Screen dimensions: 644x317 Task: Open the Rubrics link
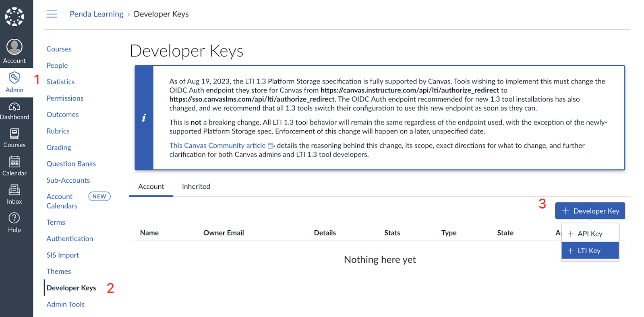(58, 131)
